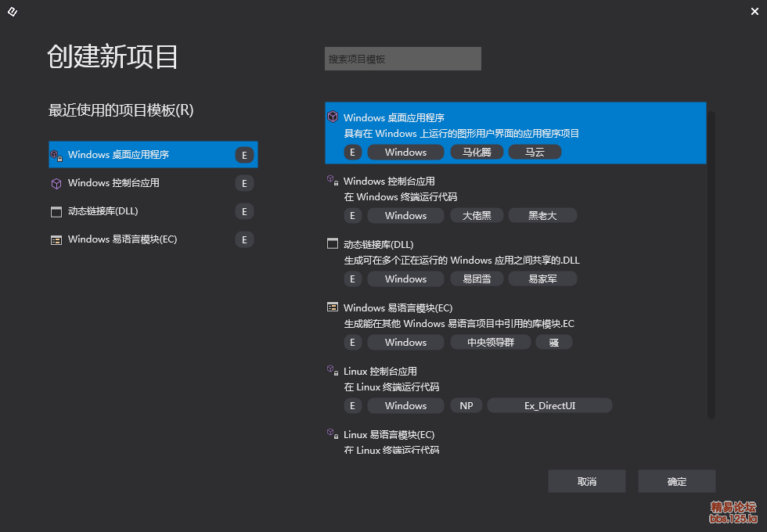This screenshot has height=532, width=767.
Task: Choose the Linux 易语言模块(EC) template title
Action: 389,435
